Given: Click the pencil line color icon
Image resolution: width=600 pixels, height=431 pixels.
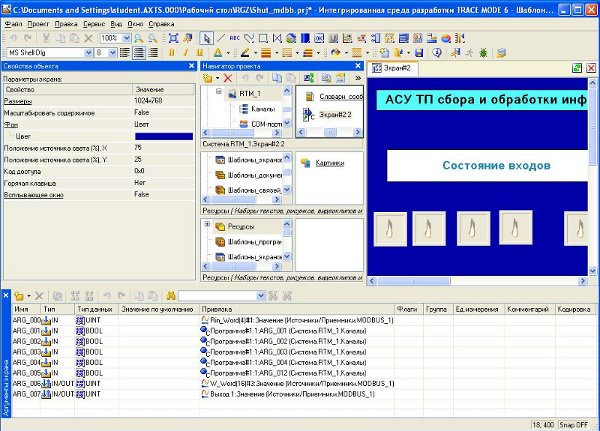Looking at the screenshot, I should coord(245,53).
